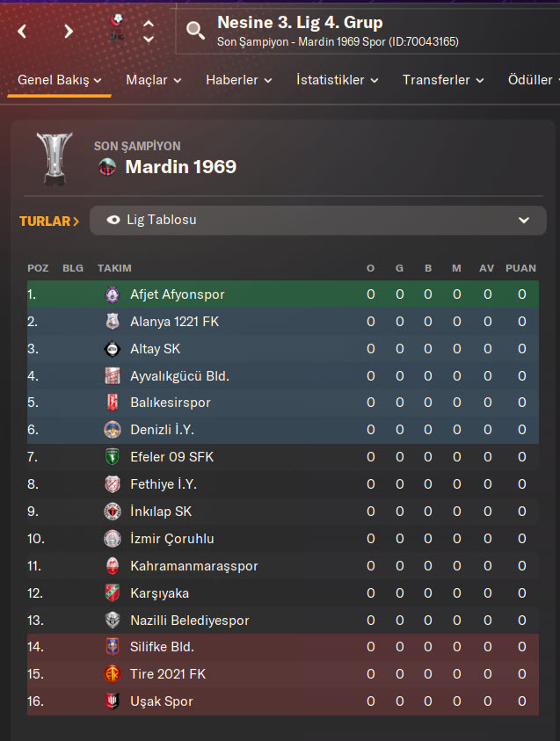This screenshot has width=560, height=741.
Task: Click the champion trophy icon
Action: 55,158
